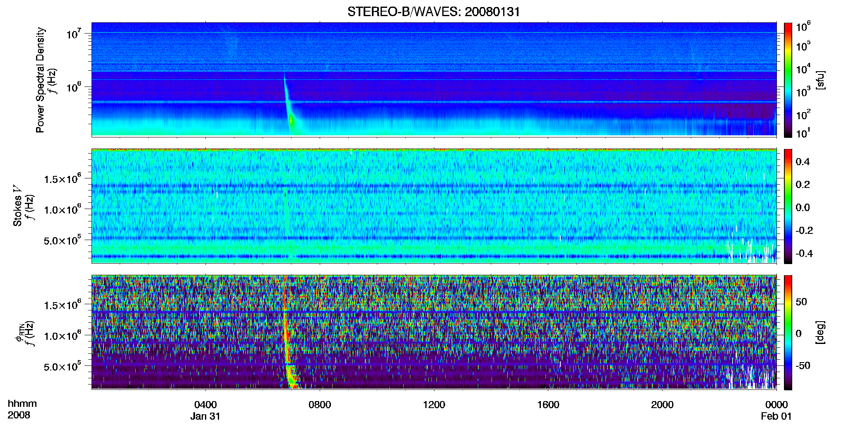Click the Stokes V color bar
Viewport: 868px width, 447px height.
coord(788,206)
